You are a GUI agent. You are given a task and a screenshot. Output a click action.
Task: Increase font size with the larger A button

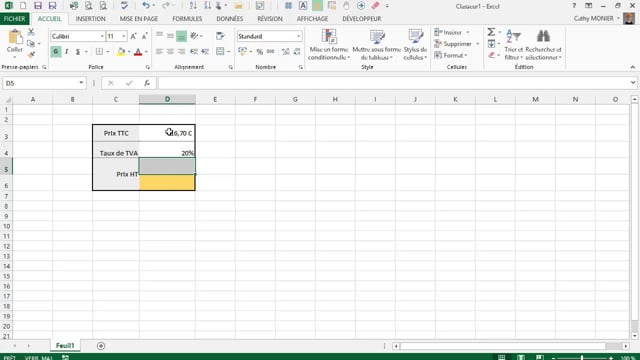[x=133, y=36]
